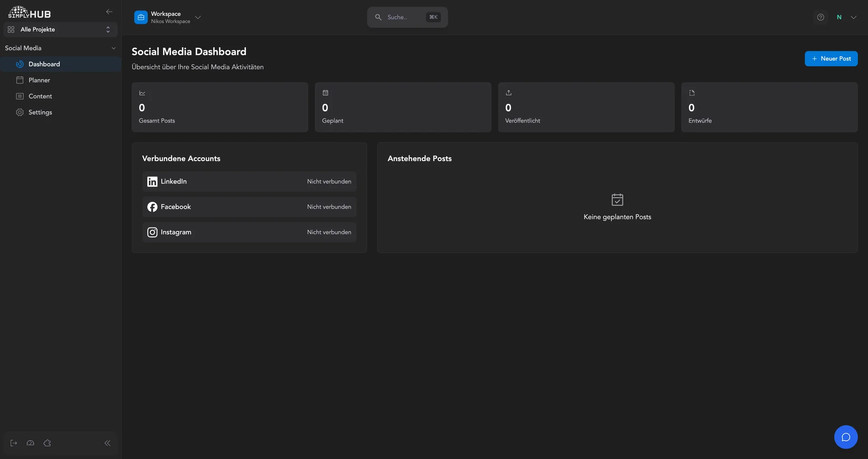Click the Facebook account name

[176, 207]
